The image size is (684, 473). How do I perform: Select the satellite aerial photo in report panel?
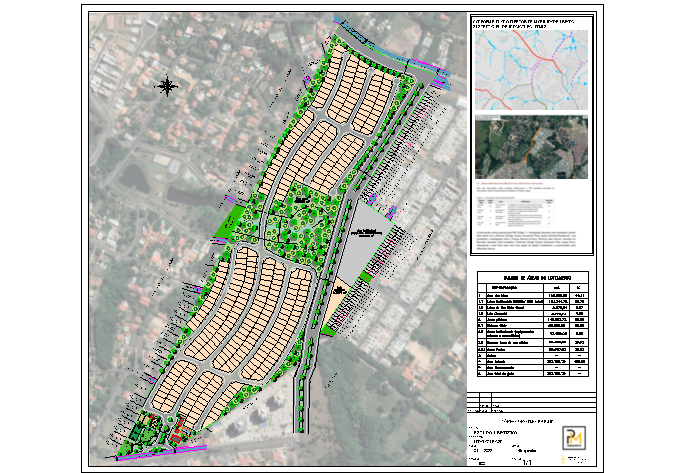coord(531,150)
